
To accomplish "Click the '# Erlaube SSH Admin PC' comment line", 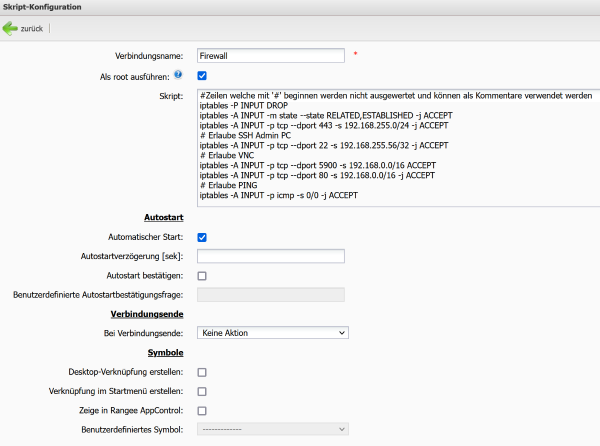I will click(x=245, y=135).
